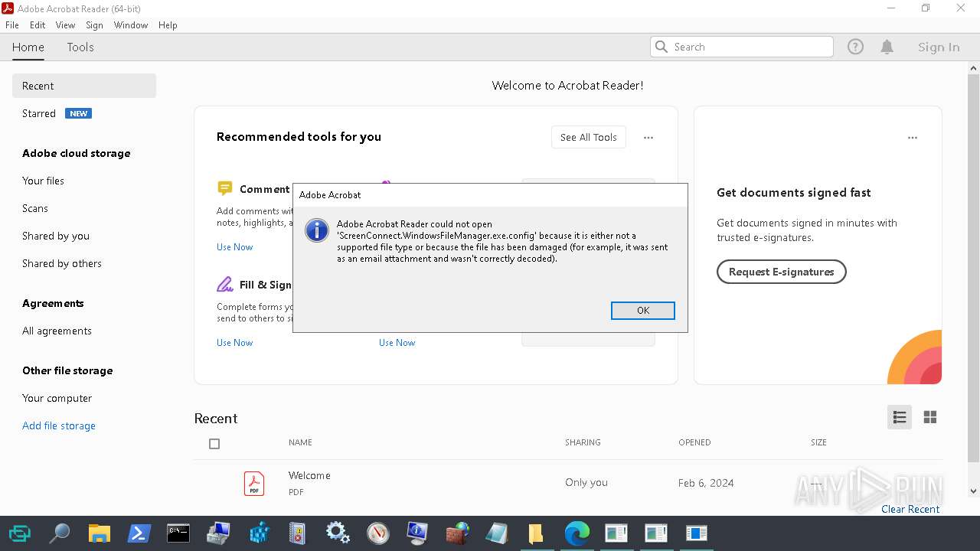Open the yellow folder taskbar icon
The width and height of the screenshot is (980, 551).
tap(536, 533)
